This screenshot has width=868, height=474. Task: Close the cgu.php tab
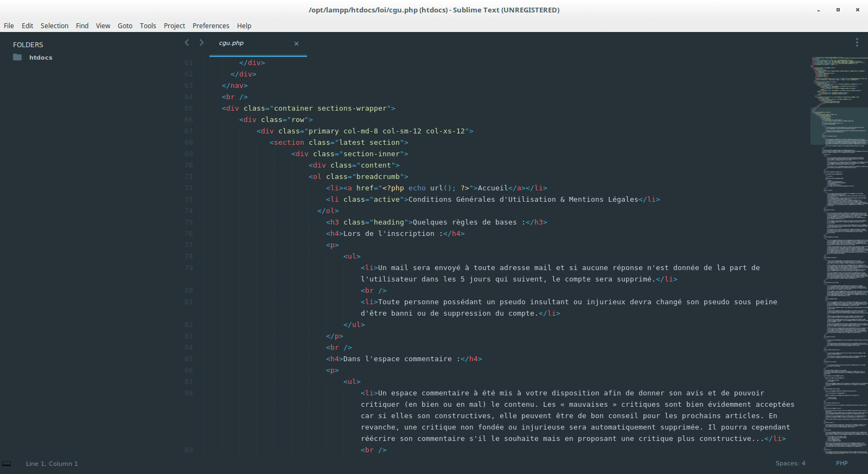pyautogui.click(x=296, y=43)
